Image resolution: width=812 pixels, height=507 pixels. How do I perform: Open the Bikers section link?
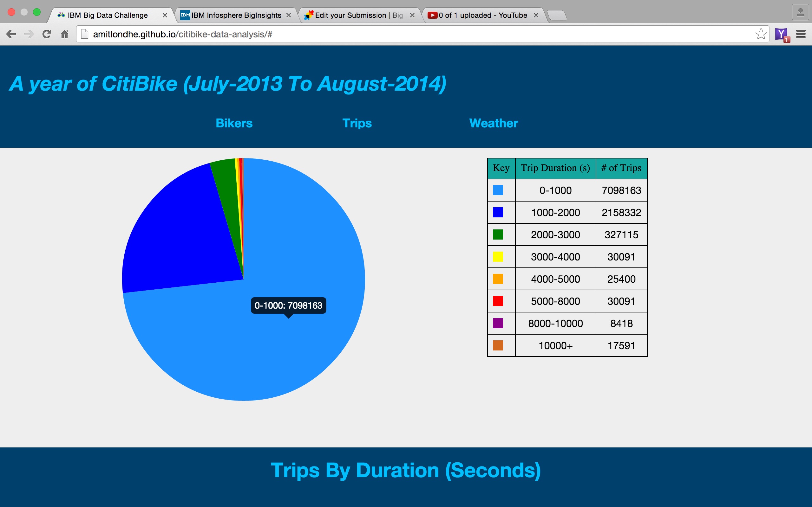click(x=234, y=123)
